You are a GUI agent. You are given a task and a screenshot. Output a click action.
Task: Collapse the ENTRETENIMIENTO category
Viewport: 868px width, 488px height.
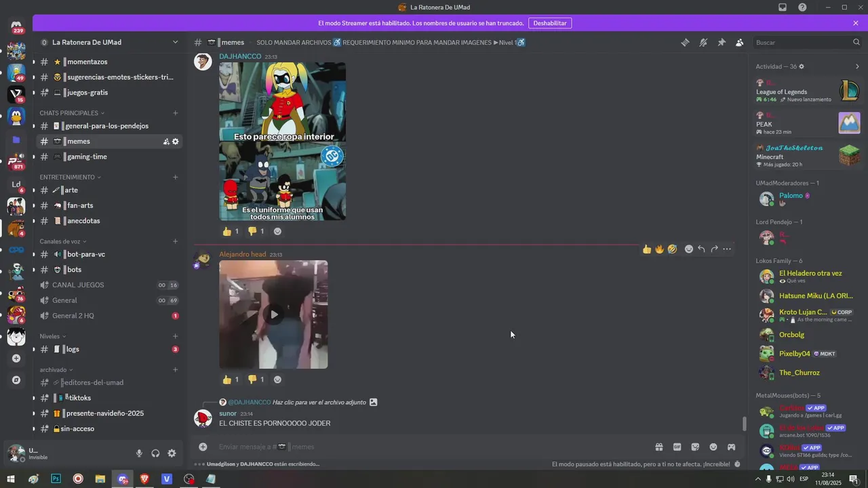(71, 178)
